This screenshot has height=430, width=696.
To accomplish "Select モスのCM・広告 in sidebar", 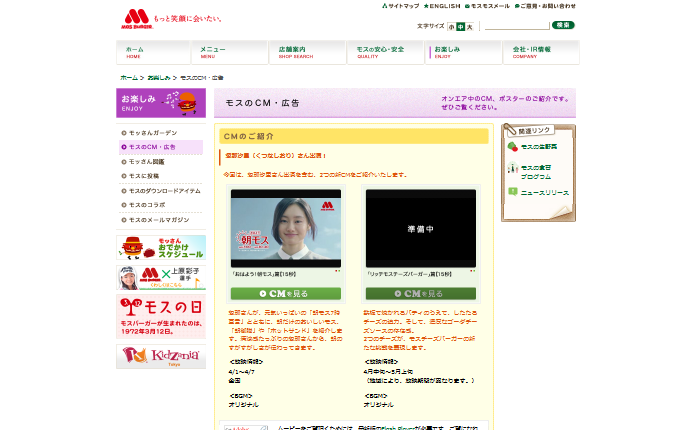I will [x=161, y=147].
